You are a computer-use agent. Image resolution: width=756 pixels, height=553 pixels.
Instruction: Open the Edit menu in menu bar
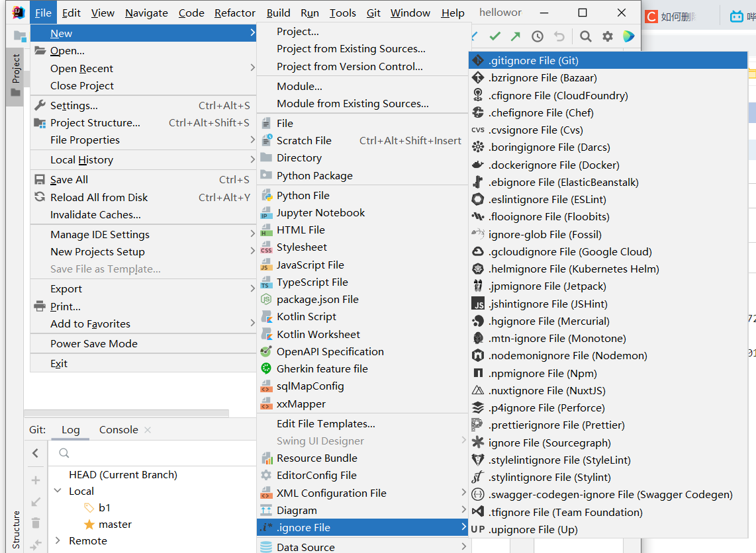pyautogui.click(x=71, y=13)
